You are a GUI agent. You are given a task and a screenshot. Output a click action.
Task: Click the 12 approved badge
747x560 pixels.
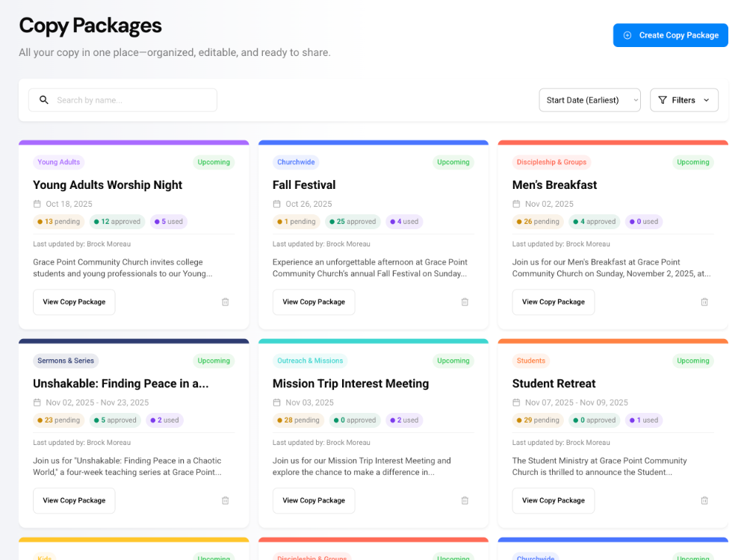(117, 222)
